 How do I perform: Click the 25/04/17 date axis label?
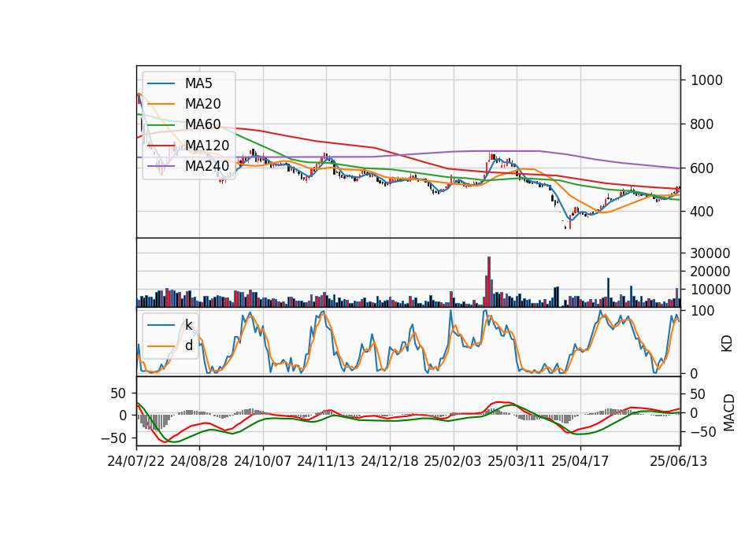point(580,461)
